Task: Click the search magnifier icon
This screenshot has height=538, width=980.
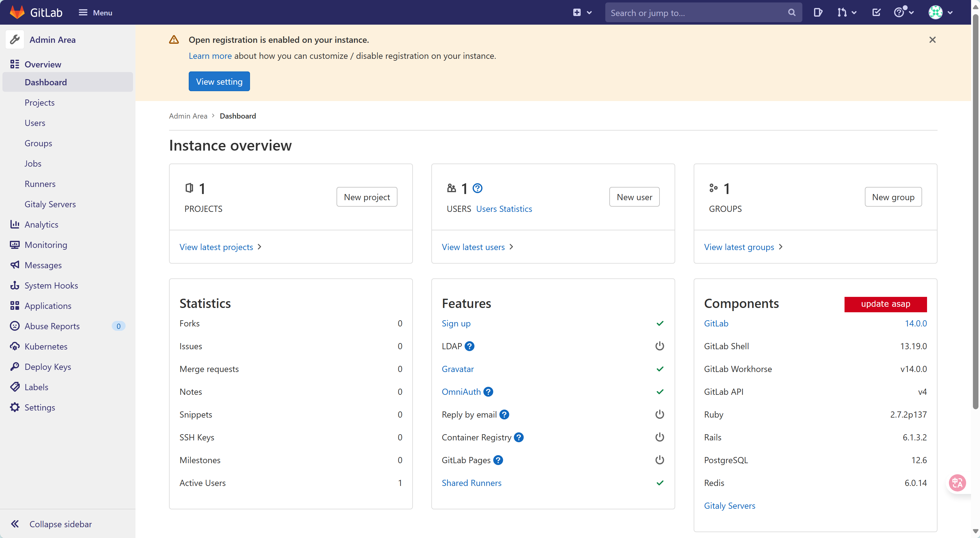Action: point(792,13)
